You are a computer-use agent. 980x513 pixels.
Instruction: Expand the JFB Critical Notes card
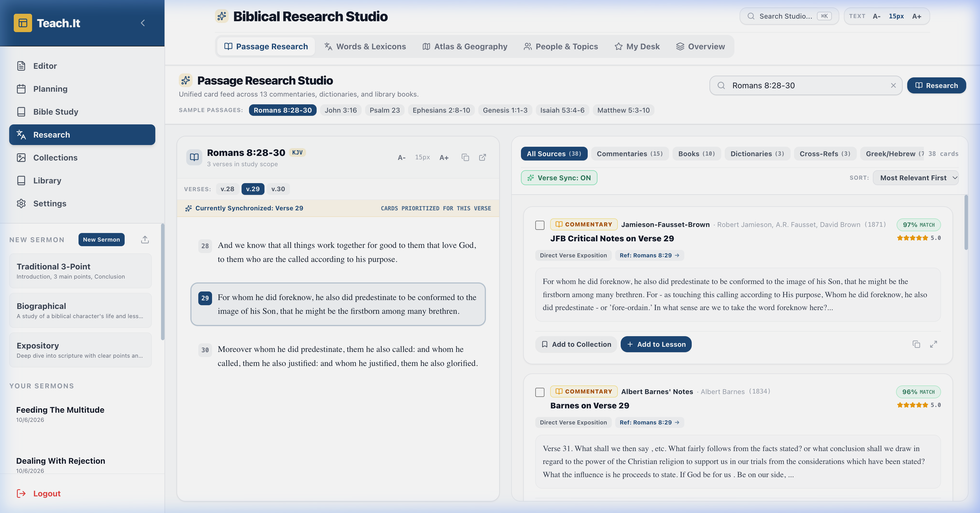(934, 344)
